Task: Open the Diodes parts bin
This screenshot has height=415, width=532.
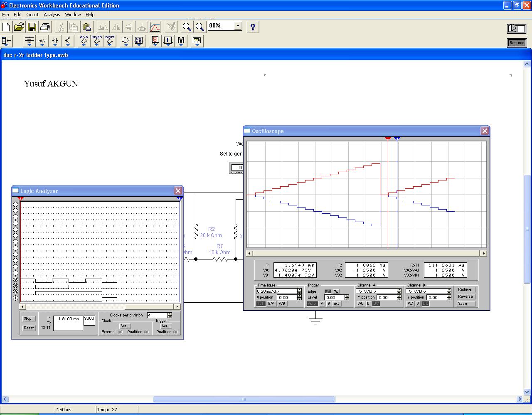Action: 55,41
